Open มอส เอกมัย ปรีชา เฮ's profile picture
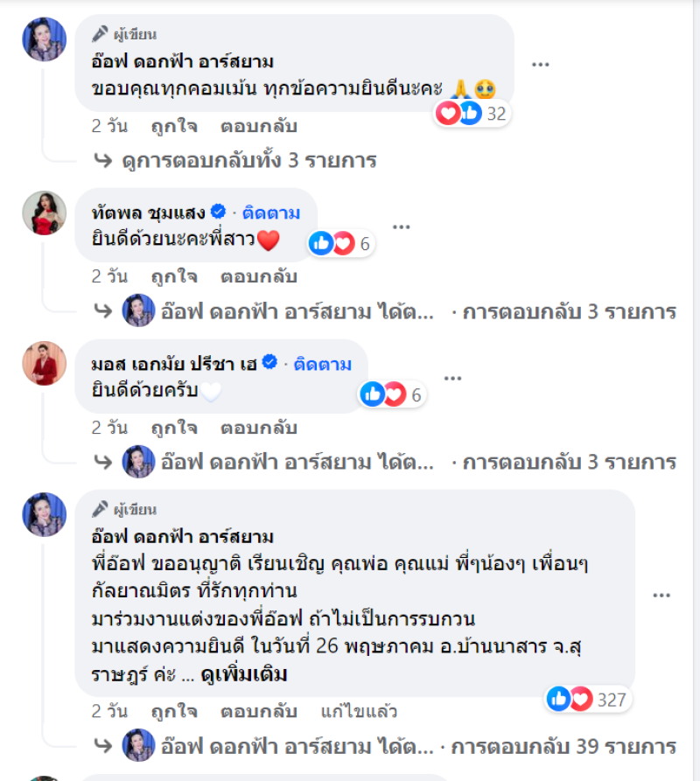 44,364
